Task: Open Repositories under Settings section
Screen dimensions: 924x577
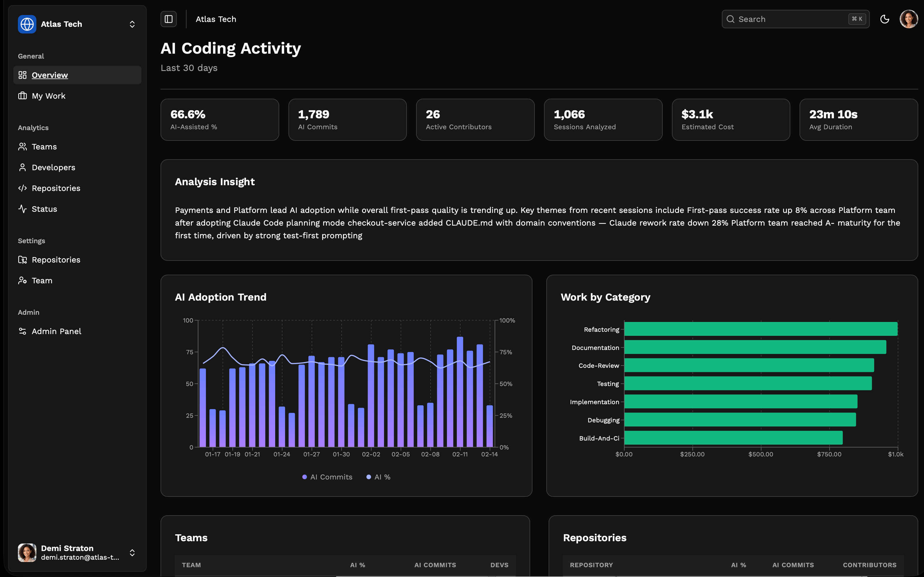Action: pyautogui.click(x=56, y=260)
